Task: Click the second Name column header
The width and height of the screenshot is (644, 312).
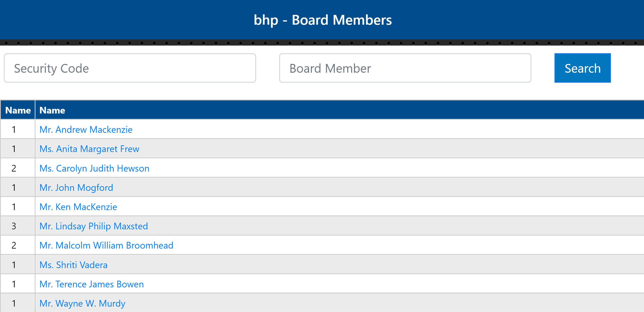Action: point(52,110)
